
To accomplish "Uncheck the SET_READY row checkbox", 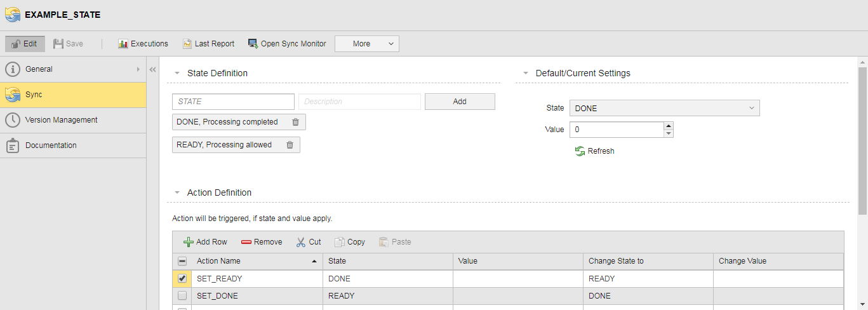I will tap(182, 278).
